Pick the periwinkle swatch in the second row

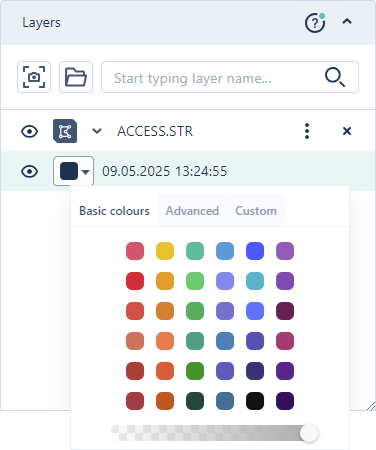tap(225, 281)
